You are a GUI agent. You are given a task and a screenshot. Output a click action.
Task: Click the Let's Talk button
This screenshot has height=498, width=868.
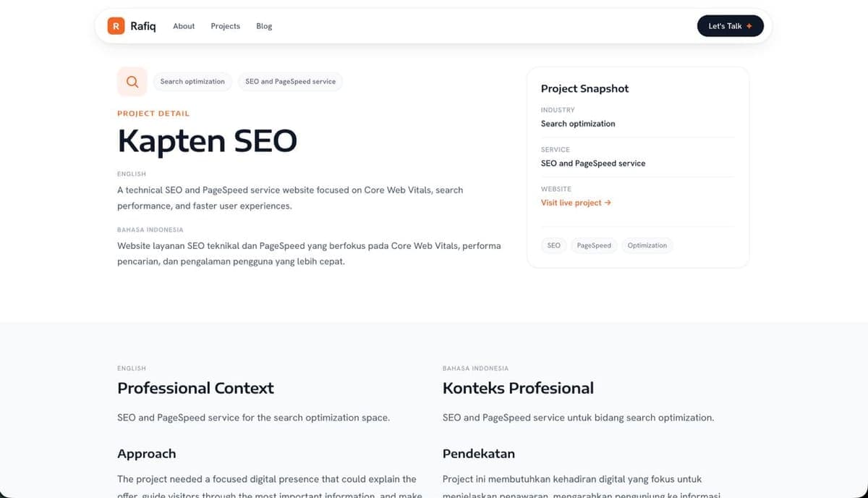point(730,26)
